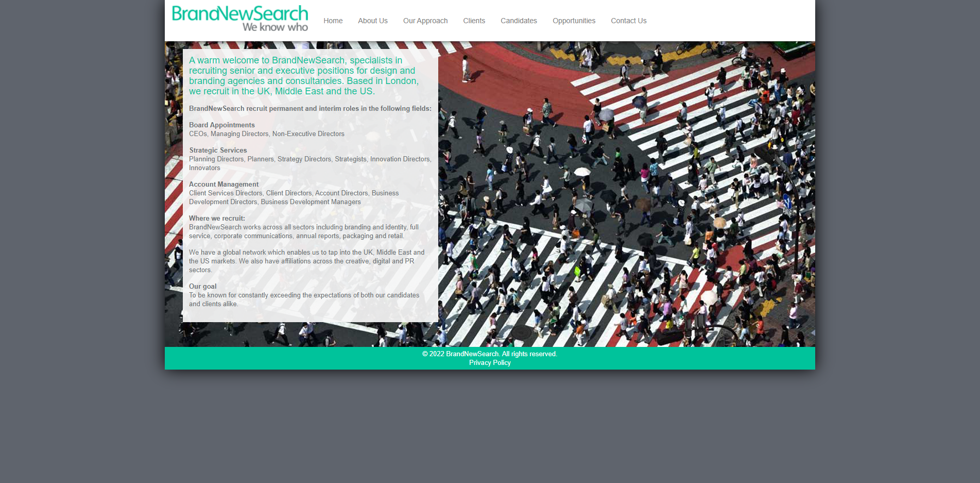The width and height of the screenshot is (980, 483).
Task: Click the 2022 copyright notice text
Action: (489, 354)
